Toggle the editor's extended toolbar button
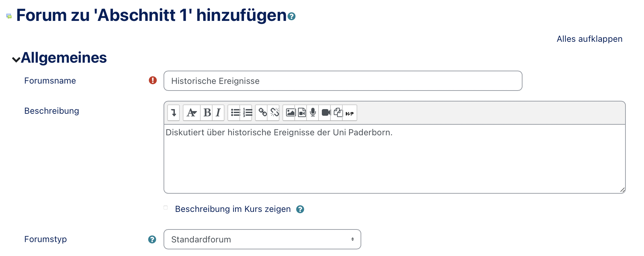Screen dimensions: 644x256 coord(173,113)
